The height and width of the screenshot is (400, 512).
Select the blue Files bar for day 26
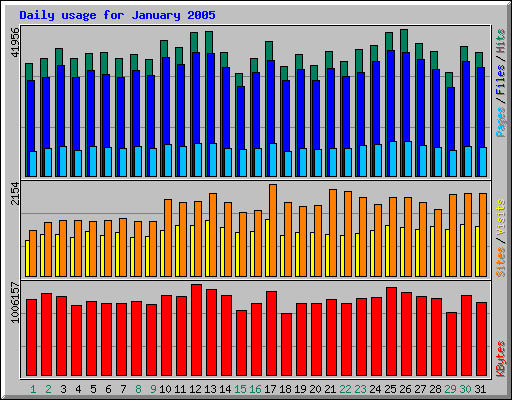406,97
